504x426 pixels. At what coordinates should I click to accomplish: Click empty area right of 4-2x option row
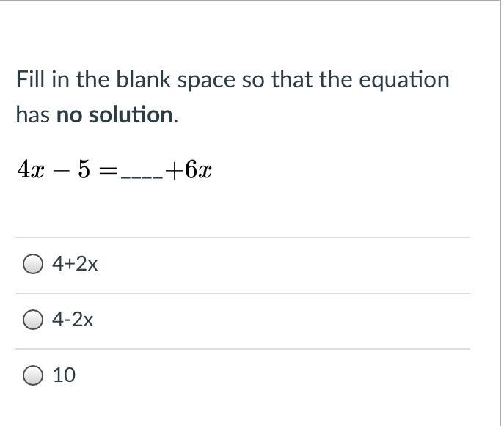(x=283, y=321)
